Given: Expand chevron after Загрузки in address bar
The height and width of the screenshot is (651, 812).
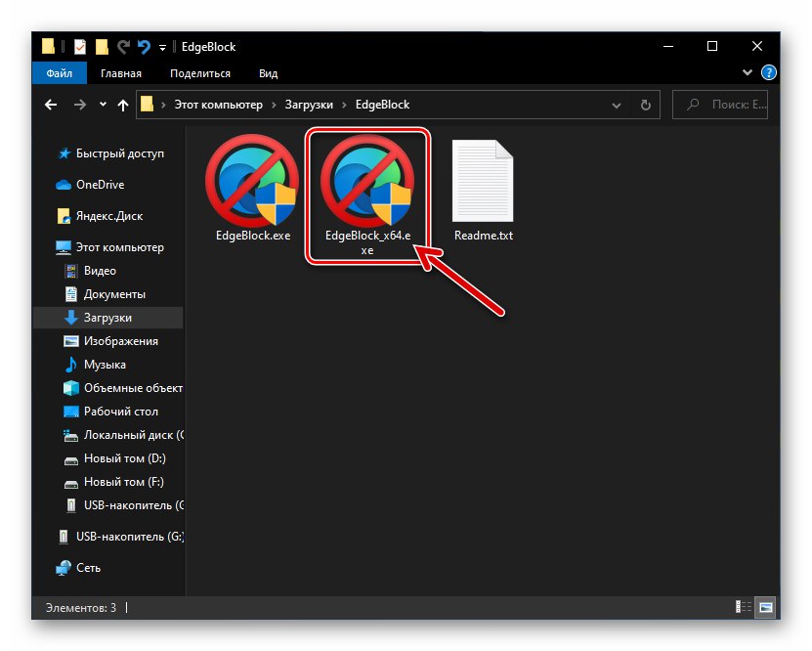Looking at the screenshot, I should coord(344,106).
